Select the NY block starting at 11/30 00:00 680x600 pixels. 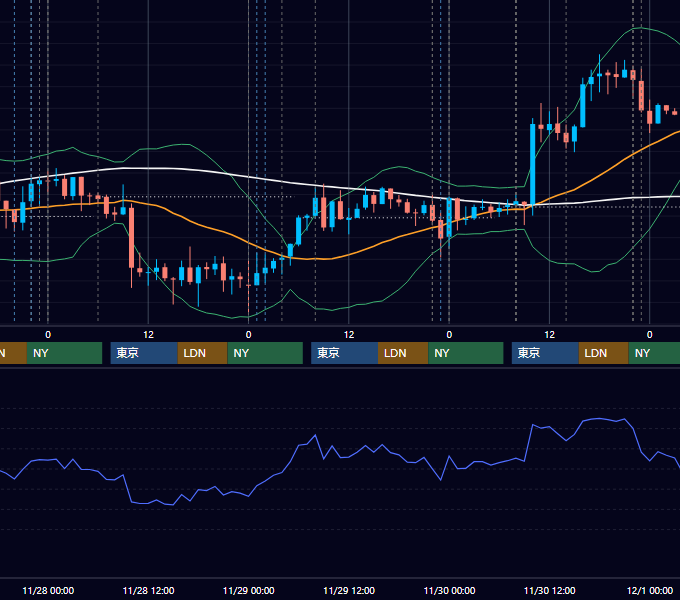click(466, 353)
